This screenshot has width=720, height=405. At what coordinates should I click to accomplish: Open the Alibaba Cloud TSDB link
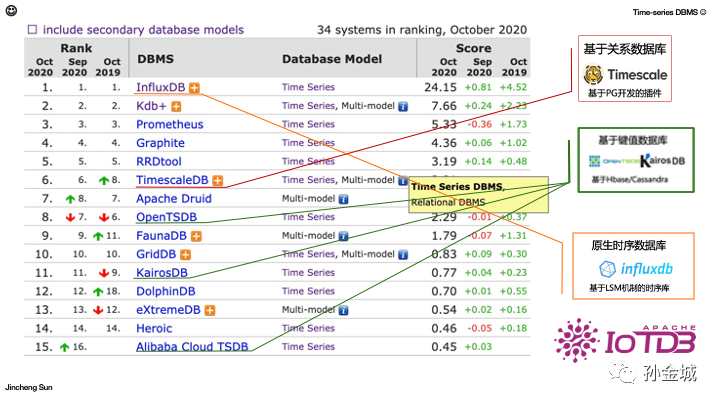click(x=191, y=348)
